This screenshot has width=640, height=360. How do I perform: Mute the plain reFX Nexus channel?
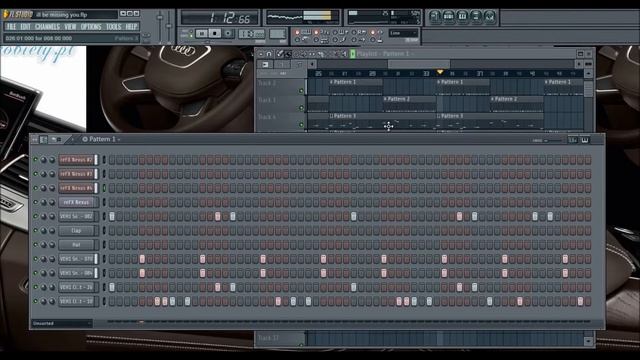click(36, 202)
